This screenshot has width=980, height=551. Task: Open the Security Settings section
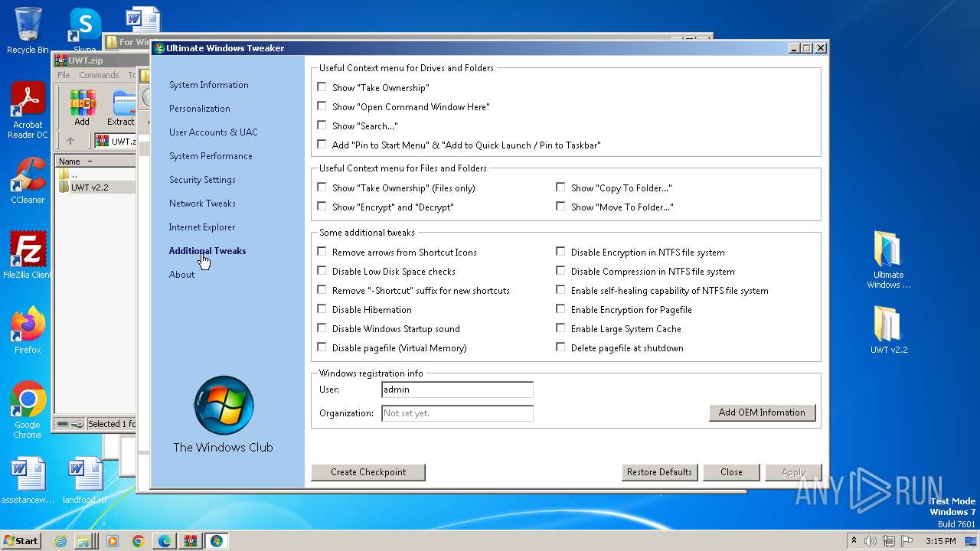click(x=202, y=180)
